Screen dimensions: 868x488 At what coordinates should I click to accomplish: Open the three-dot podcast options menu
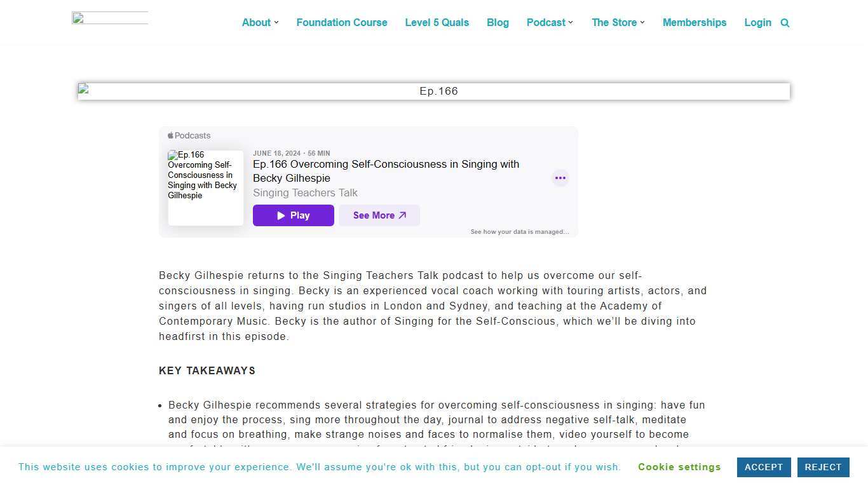[x=560, y=178]
